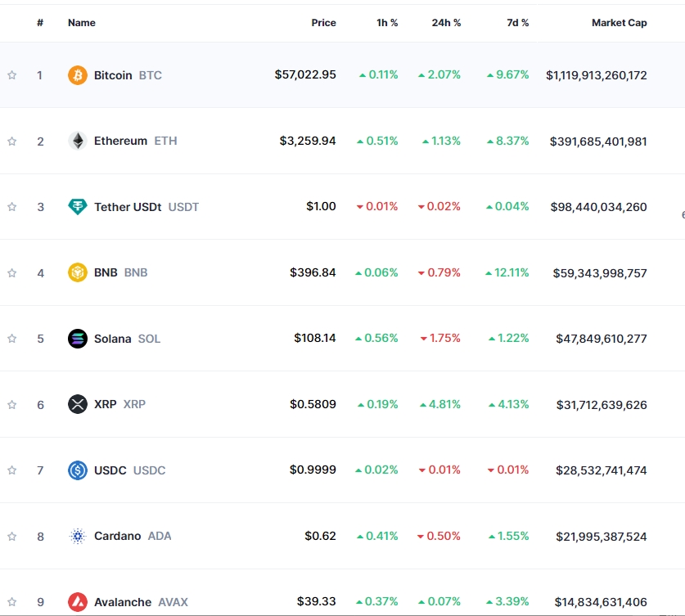
Task: Click the XRP market cap value
Action: [601, 404]
